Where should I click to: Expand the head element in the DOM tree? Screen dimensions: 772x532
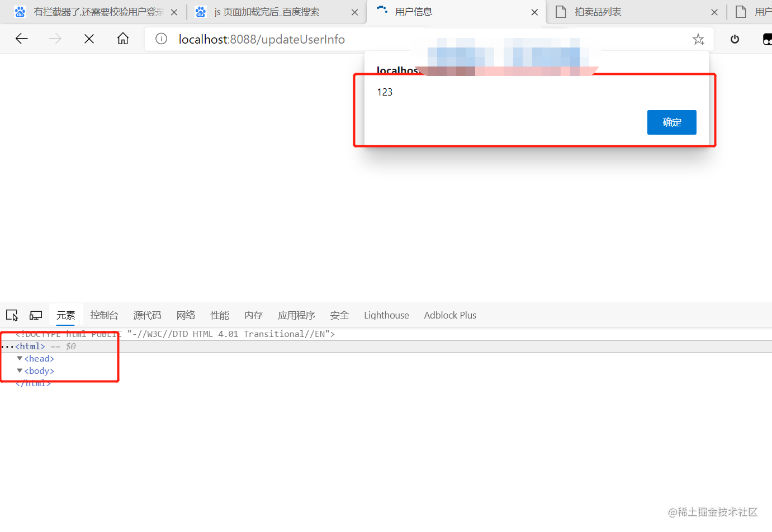pos(20,358)
